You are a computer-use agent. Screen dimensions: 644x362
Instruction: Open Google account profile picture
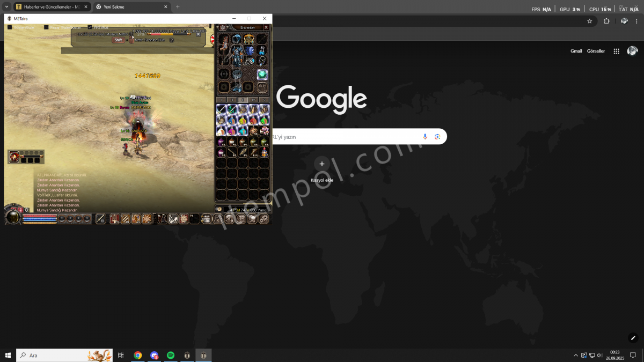pyautogui.click(x=632, y=51)
